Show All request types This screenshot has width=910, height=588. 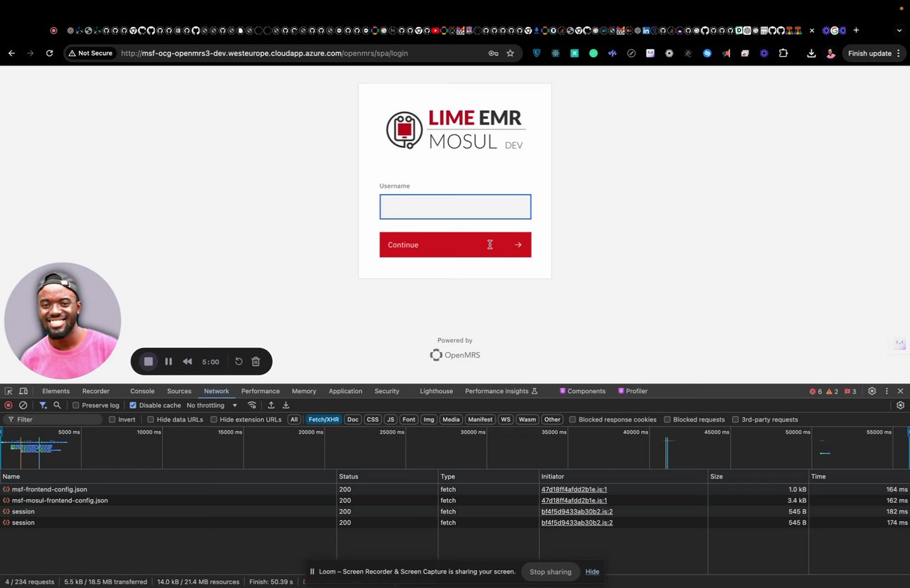click(294, 419)
